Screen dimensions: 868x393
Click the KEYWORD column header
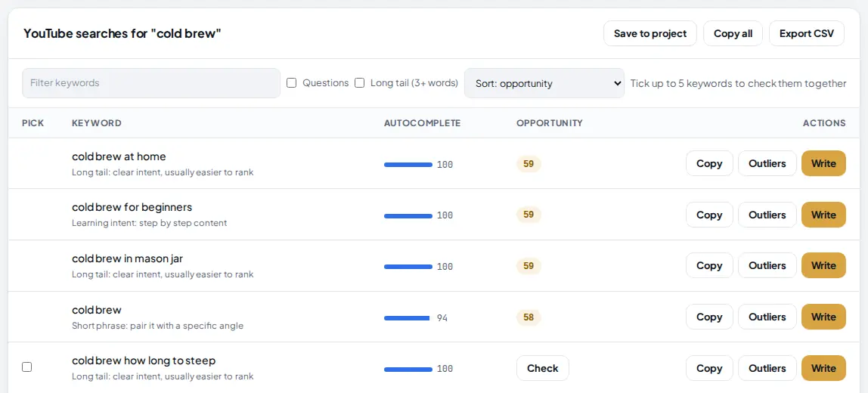point(96,123)
